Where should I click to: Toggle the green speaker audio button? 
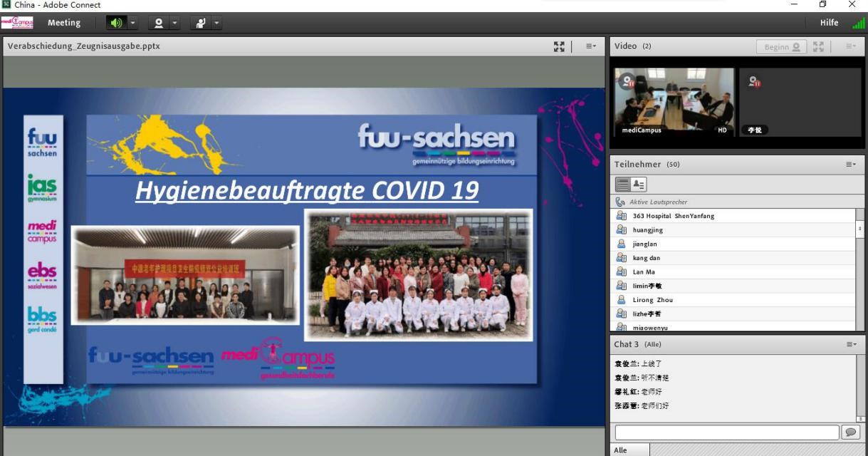pyautogui.click(x=115, y=23)
